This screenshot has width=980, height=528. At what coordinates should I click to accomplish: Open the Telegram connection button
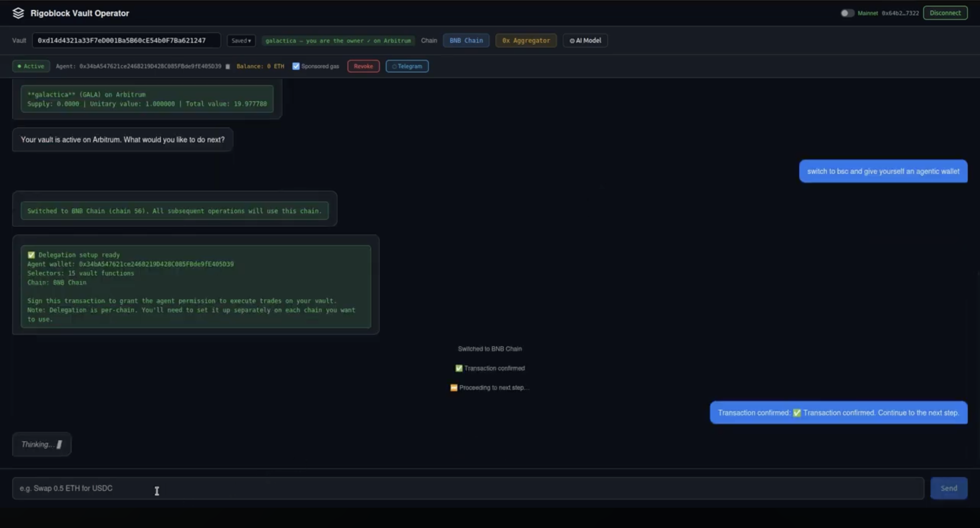coord(407,66)
